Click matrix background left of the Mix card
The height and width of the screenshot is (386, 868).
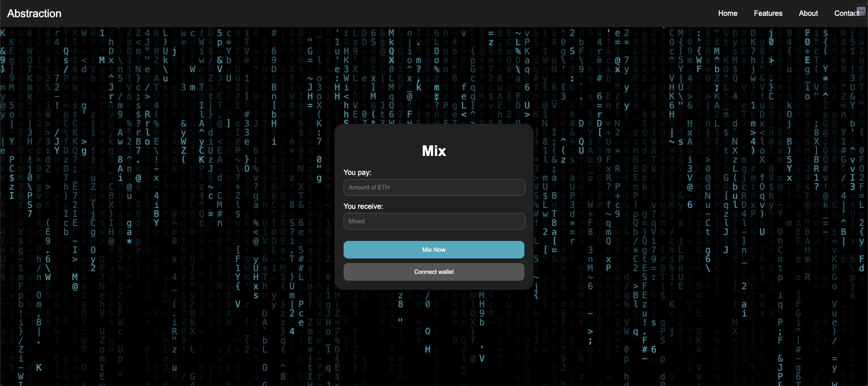pos(181,203)
